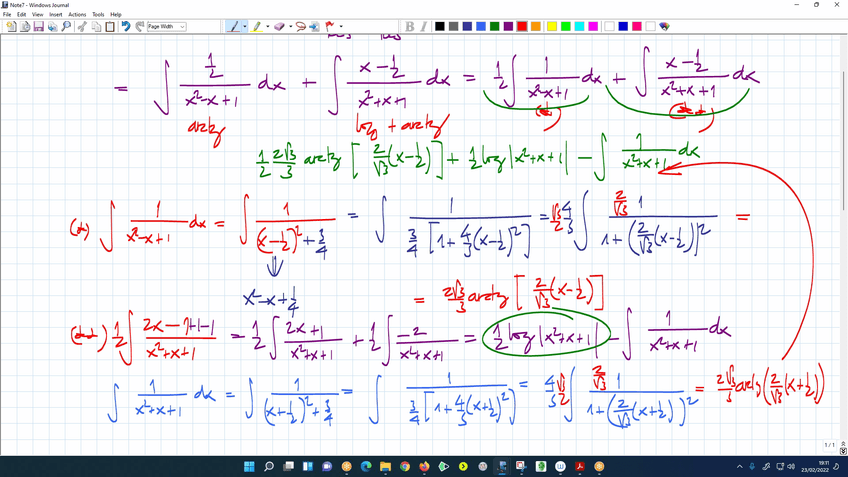Click the Insert/Remove Space tool
The image size is (848, 477).
click(x=314, y=26)
